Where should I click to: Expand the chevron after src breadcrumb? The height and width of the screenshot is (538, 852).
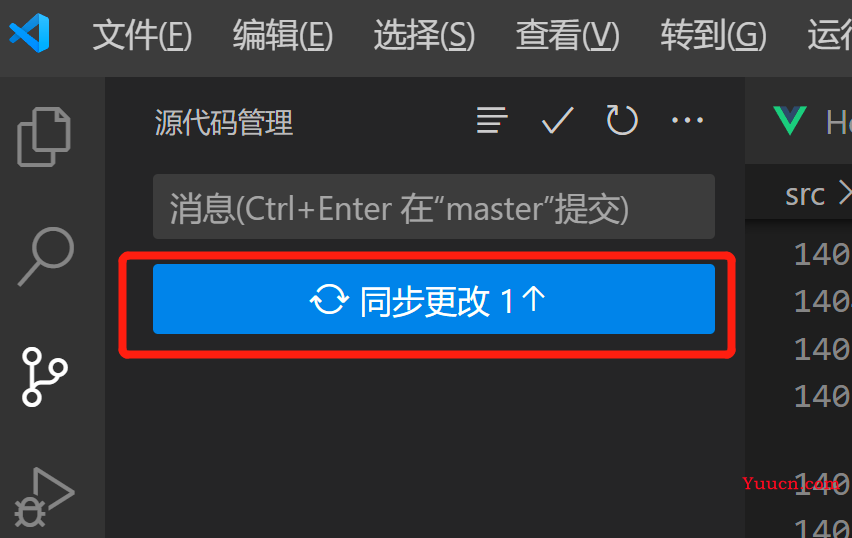pyautogui.click(x=845, y=193)
